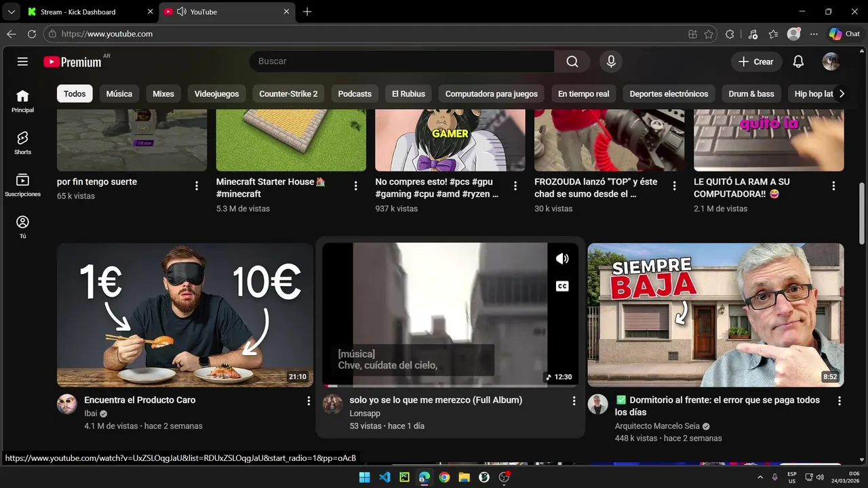Open the browser profile icon
868x488 pixels.
(793, 34)
